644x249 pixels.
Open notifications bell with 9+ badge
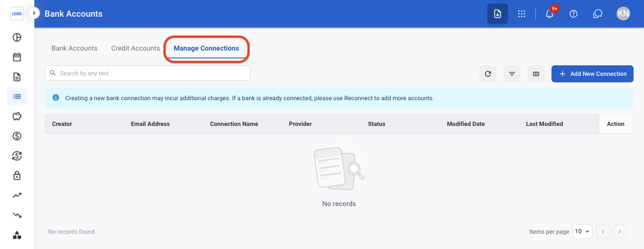pos(550,13)
